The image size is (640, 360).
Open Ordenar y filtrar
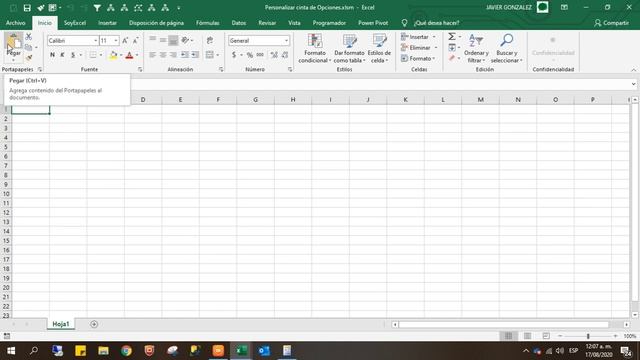coord(476,49)
